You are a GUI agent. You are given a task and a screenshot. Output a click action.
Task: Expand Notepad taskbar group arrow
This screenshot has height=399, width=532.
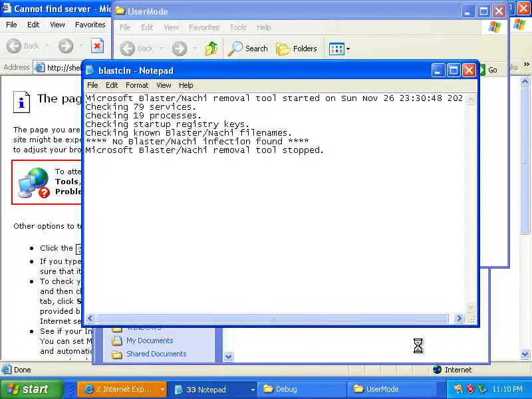pyautogui.click(x=253, y=390)
